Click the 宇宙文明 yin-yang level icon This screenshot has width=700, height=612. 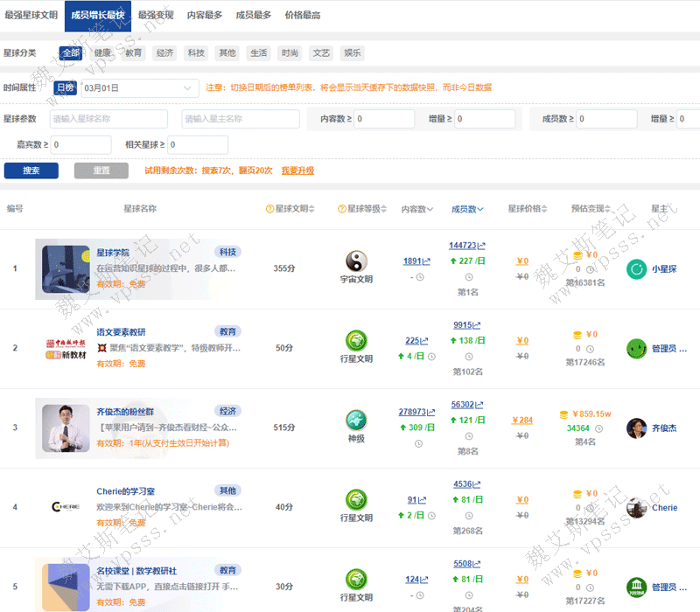[x=356, y=261]
